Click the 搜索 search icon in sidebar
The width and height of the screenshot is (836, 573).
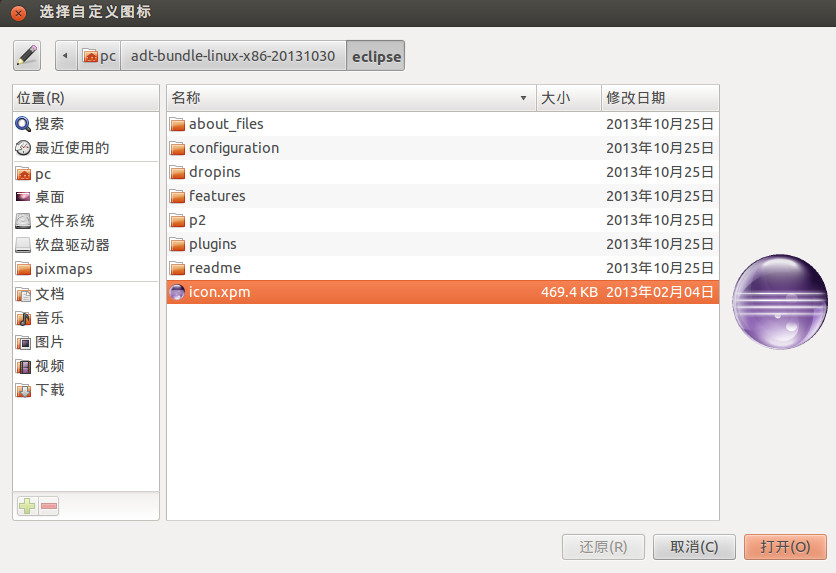(x=23, y=124)
